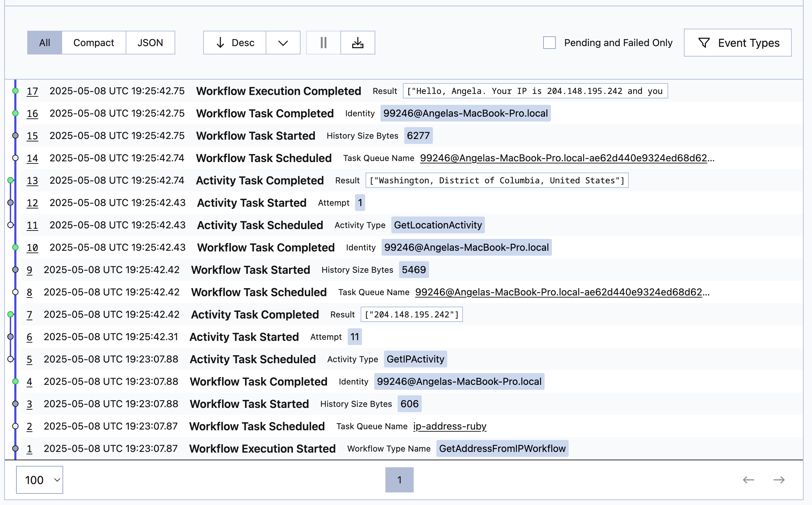Click the pause live updates icon
Image resolution: width=812 pixels, height=505 pixels.
[x=323, y=43]
